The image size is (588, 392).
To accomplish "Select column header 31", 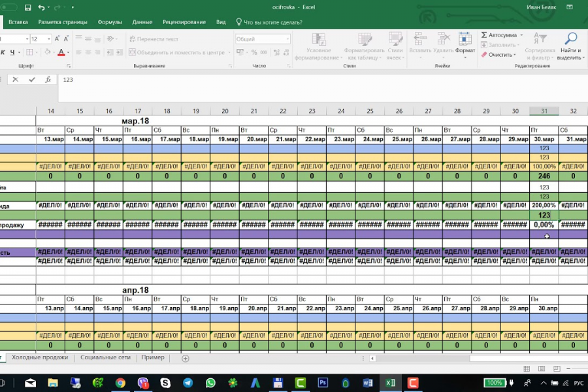I will (x=544, y=111).
